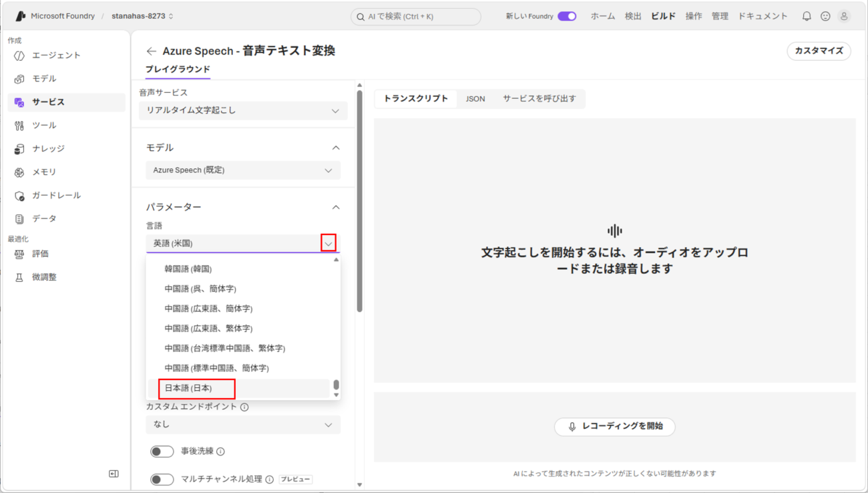Open the カスタム エンドポイント なし dropdown

(243, 425)
